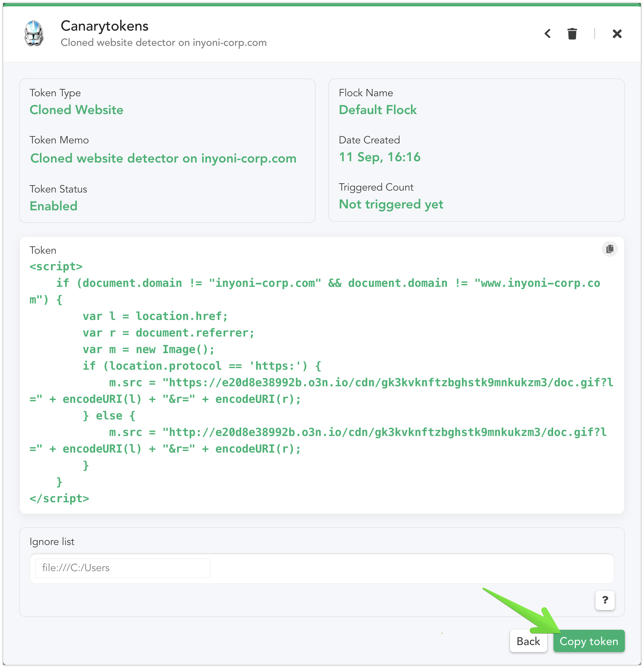Close the Canarytokens panel with X

(617, 34)
